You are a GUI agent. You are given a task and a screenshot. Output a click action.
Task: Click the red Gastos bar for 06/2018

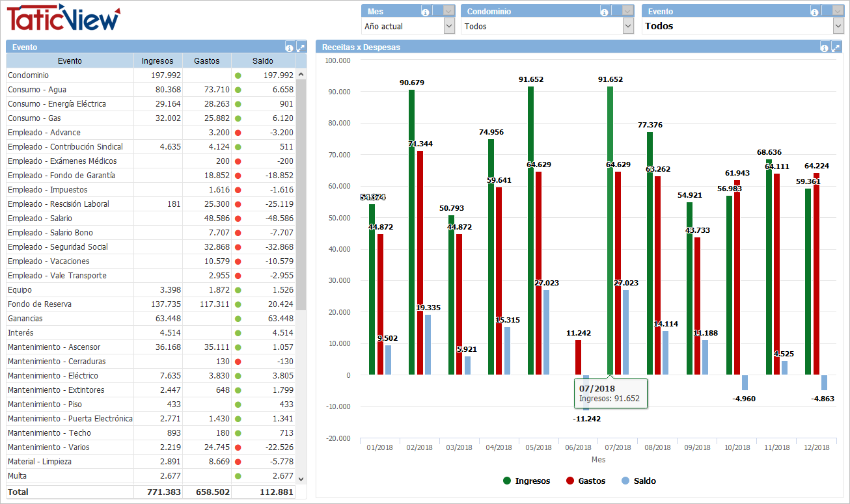[x=578, y=357]
